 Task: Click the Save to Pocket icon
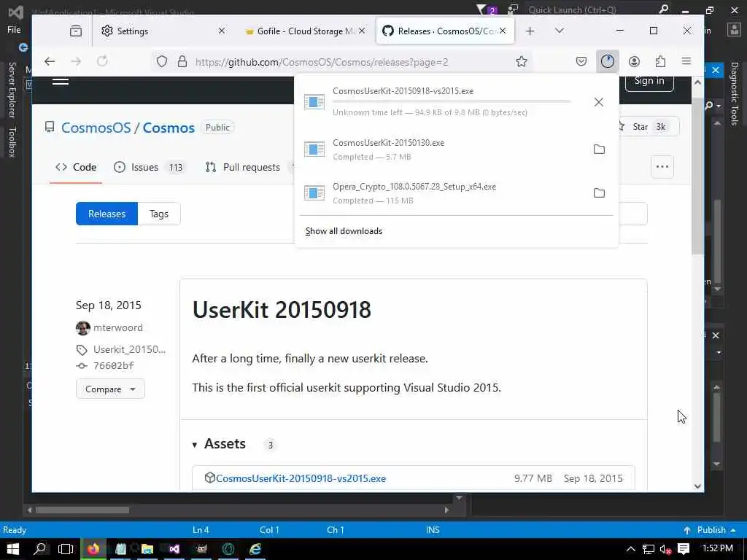pyautogui.click(x=581, y=61)
